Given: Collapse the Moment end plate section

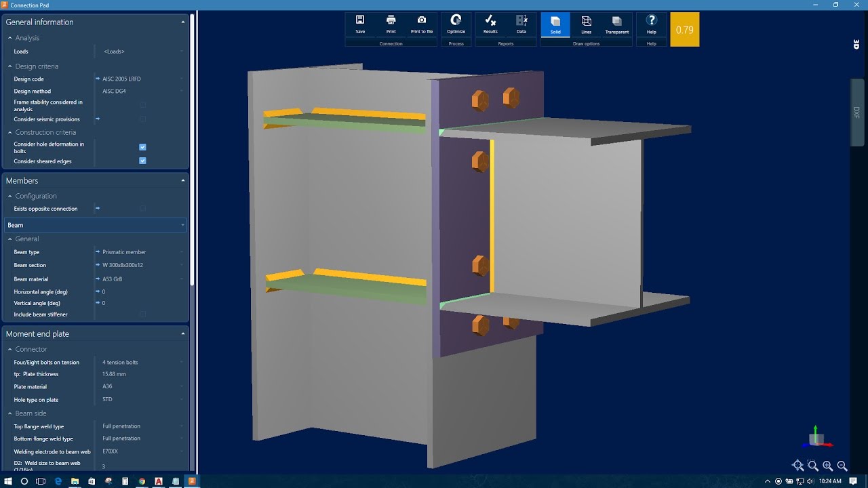Looking at the screenshot, I should pos(183,333).
